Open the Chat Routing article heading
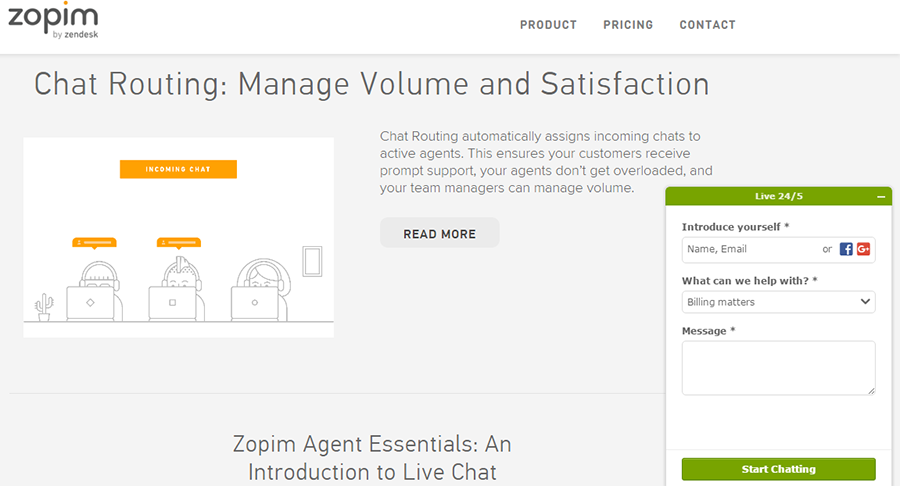This screenshot has height=486, width=900. pyautogui.click(x=372, y=84)
